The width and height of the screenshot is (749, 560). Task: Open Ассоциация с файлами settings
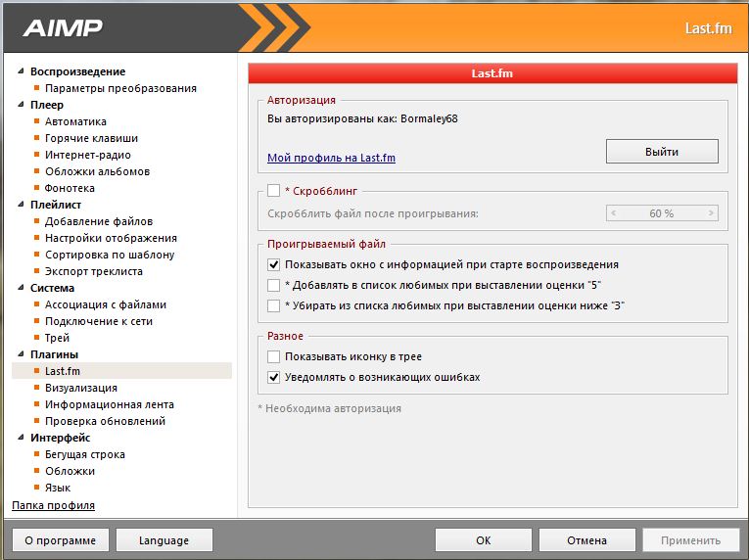point(106,304)
